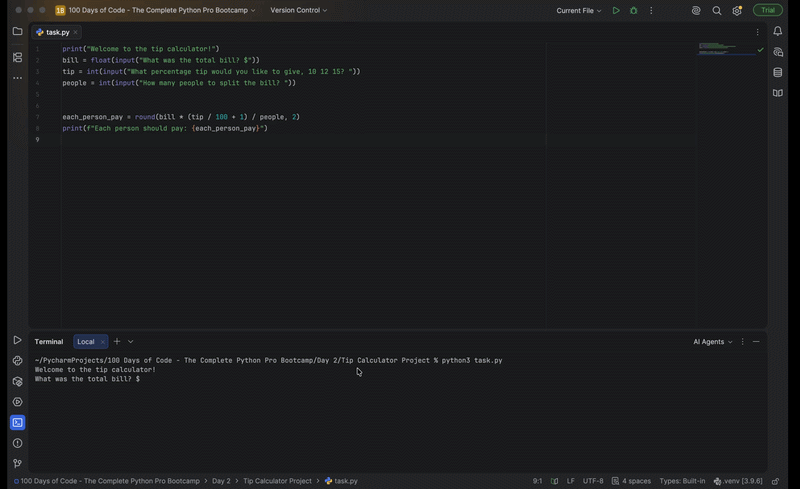800x489 pixels.
Task: Open the .venv [3.9.6] interpreter selector
Action: tap(738, 481)
